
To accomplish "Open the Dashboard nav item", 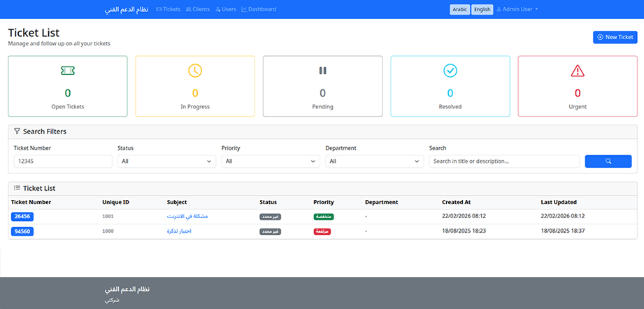I will [259, 10].
